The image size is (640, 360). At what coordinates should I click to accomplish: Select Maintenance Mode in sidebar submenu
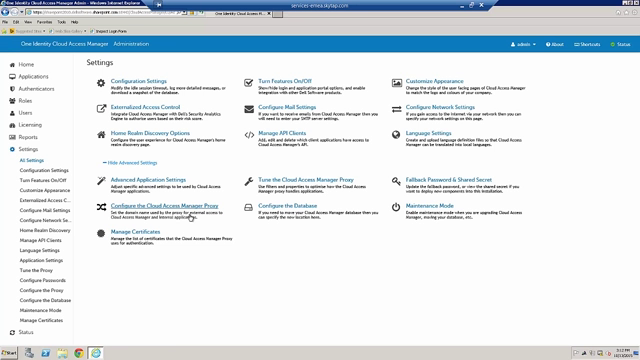coord(40,310)
